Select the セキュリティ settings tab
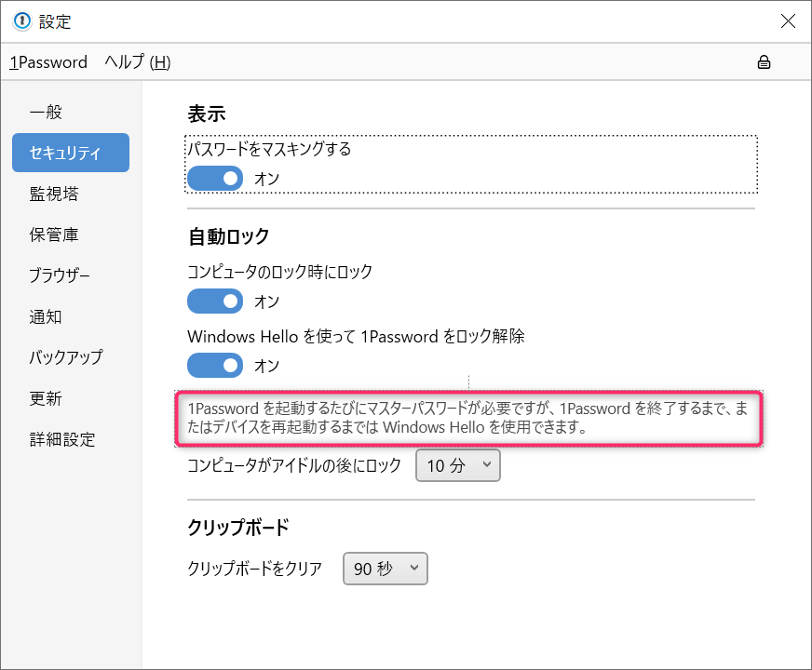This screenshot has height=670, width=812. pyautogui.click(x=71, y=153)
